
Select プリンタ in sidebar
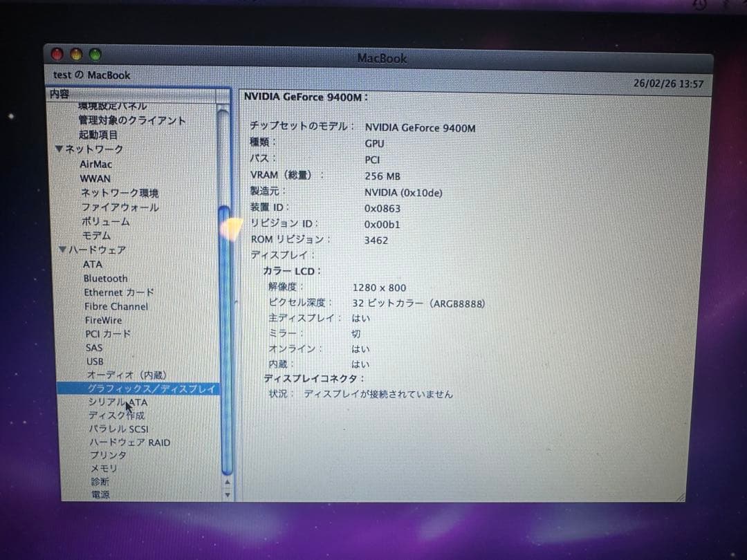108,455
